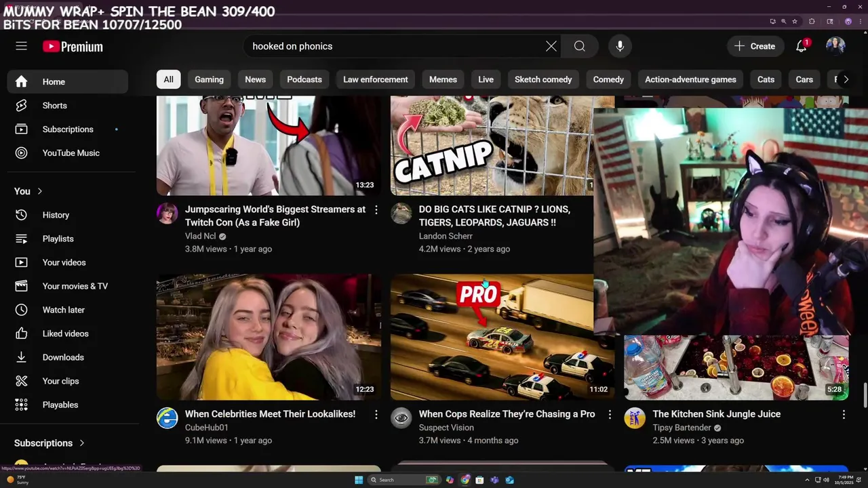Visit the Vlad Ncl channel

point(200,236)
